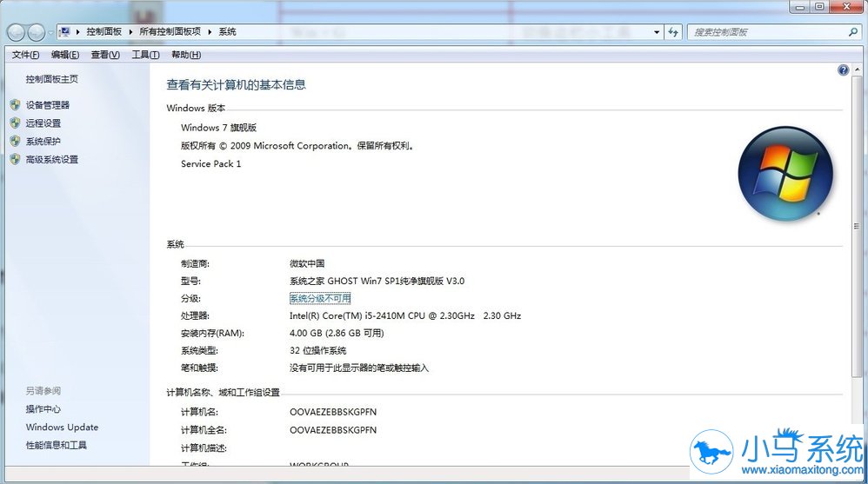
Task: Click the Back navigation arrow button
Action: click(x=16, y=33)
